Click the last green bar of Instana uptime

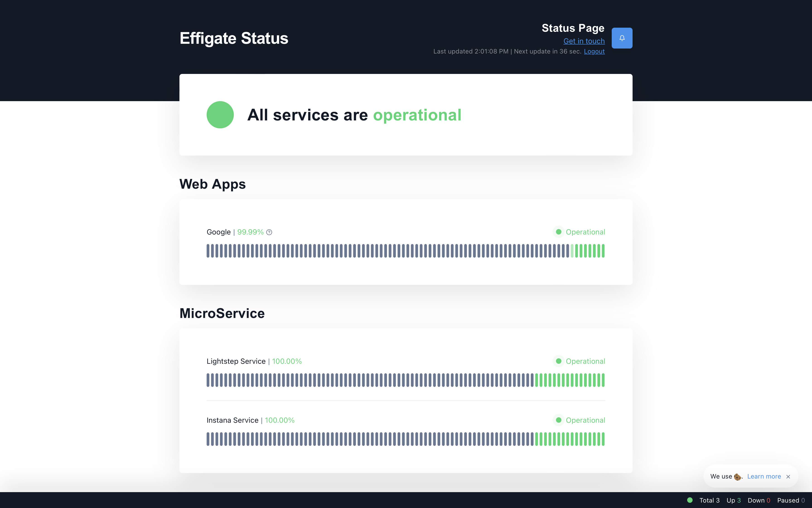[x=603, y=439]
